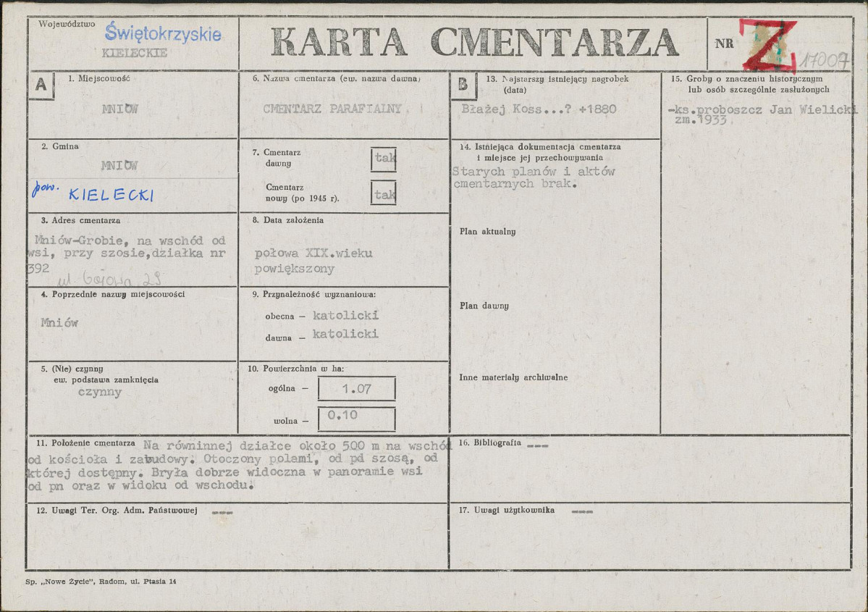Click the '5. (Nie) czynny' label

click(x=72, y=369)
